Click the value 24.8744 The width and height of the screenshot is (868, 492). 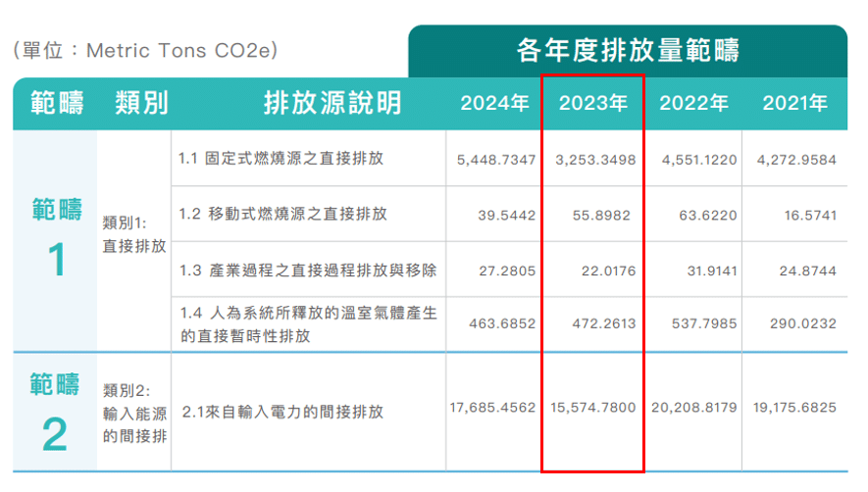pos(807,271)
